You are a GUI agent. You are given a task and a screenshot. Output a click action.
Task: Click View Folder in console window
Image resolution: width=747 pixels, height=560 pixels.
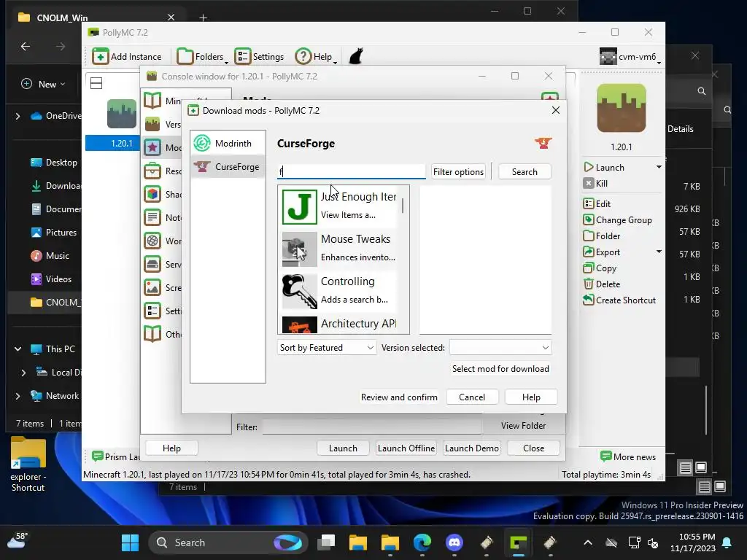[523, 426]
